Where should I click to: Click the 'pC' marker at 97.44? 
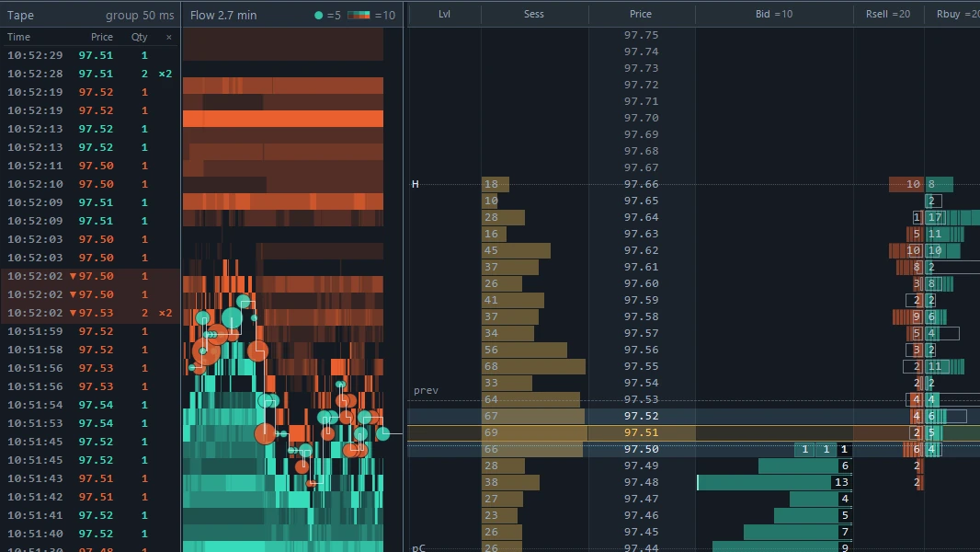coord(418,547)
